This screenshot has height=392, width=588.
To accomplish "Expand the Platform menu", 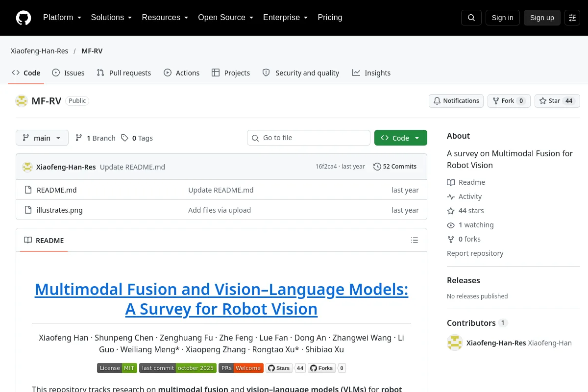I will [62, 18].
